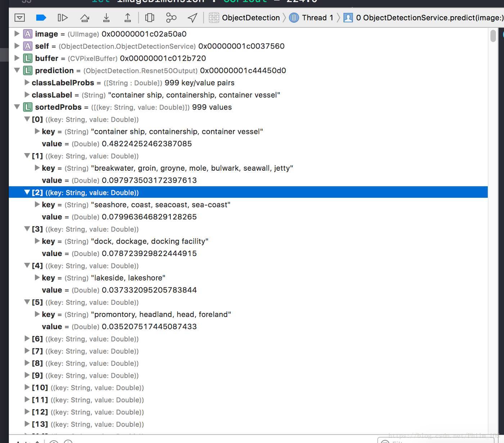Select value 0.07996364682912826​5 row
This screenshot has height=443, width=504.
coord(248,217)
